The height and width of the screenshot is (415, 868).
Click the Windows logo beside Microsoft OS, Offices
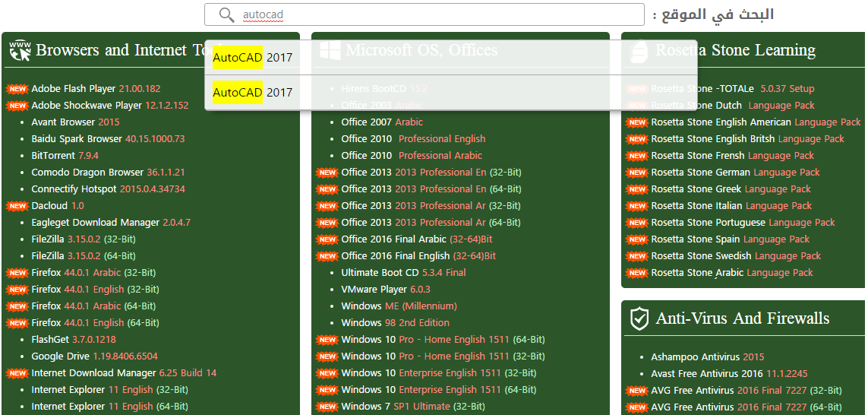330,50
